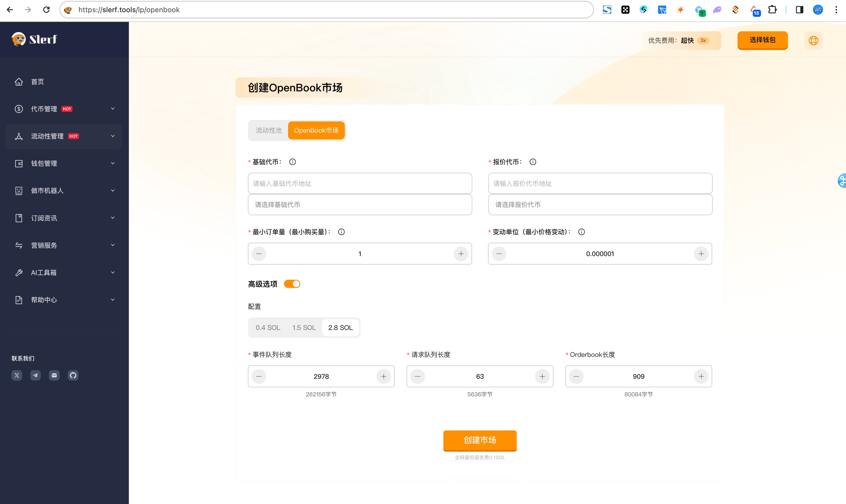
Task: Select the 0.4 SOL configuration
Action: (268, 327)
